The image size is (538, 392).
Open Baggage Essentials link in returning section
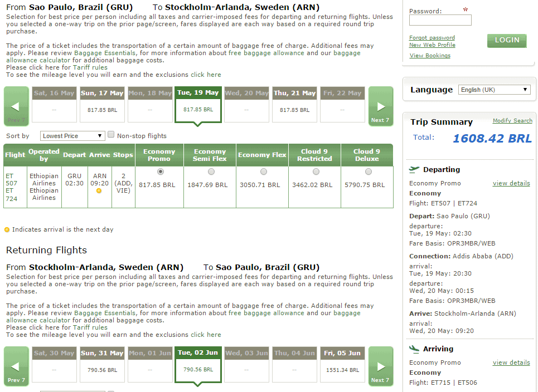point(105,313)
